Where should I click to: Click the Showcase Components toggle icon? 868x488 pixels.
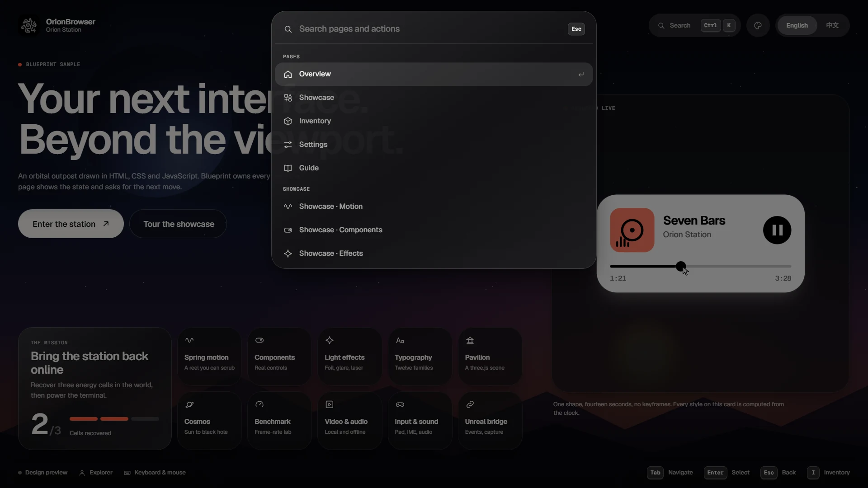click(288, 230)
